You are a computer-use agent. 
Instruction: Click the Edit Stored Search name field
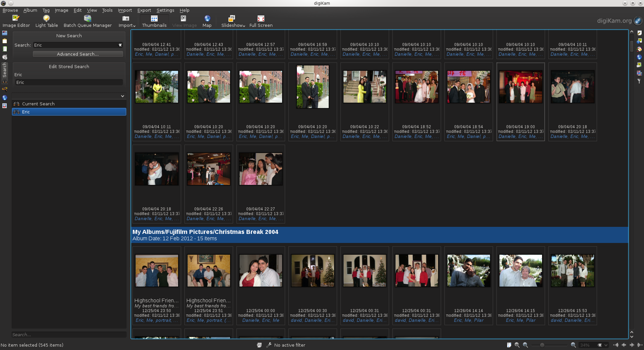(x=69, y=82)
